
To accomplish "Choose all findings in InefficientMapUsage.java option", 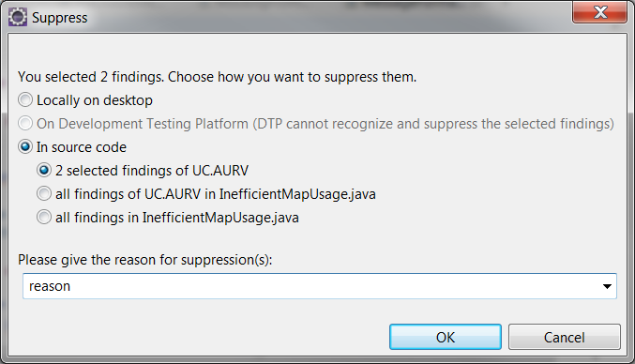I will pyautogui.click(x=44, y=218).
